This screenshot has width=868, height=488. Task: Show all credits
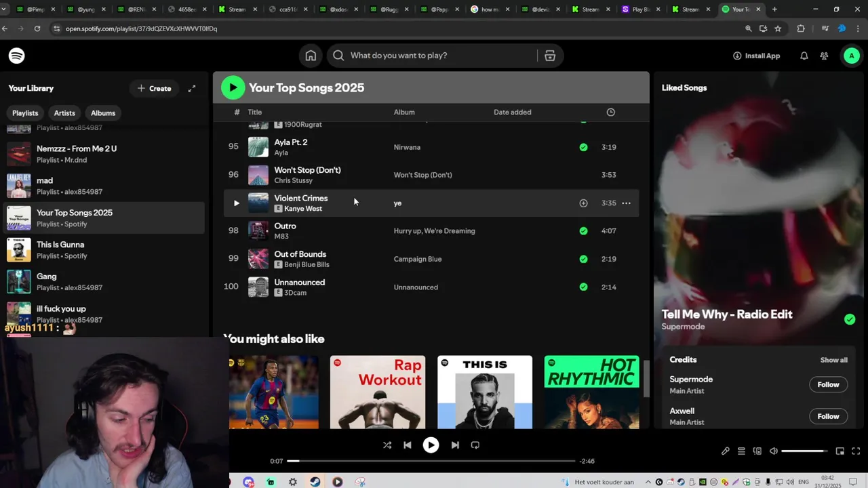[833, 360]
